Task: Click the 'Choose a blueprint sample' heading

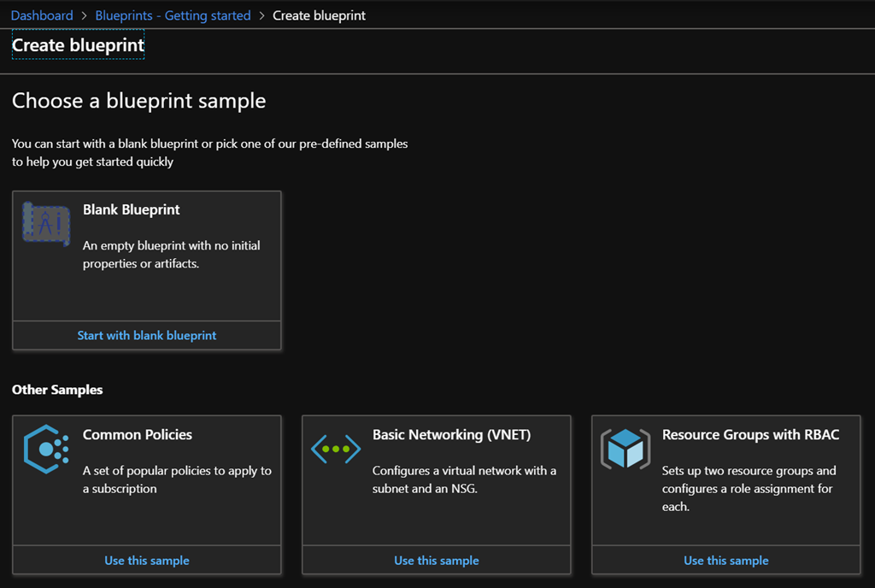Action: tap(139, 101)
